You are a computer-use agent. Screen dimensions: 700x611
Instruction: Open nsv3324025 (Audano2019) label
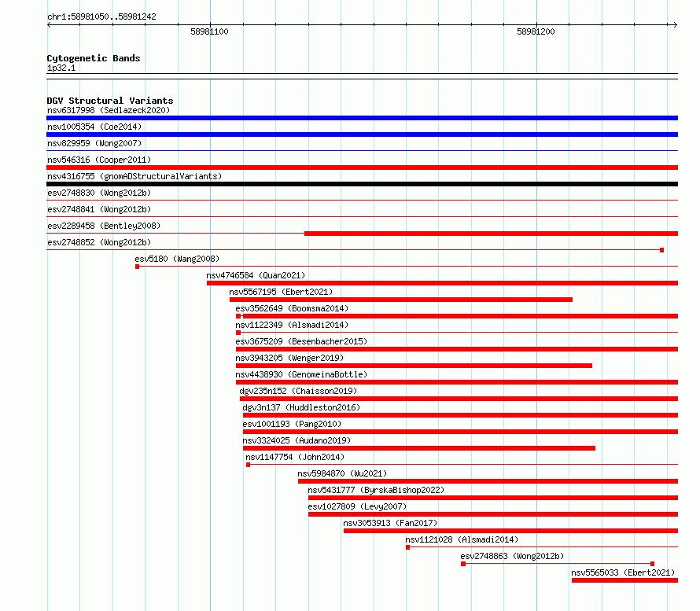point(297,440)
